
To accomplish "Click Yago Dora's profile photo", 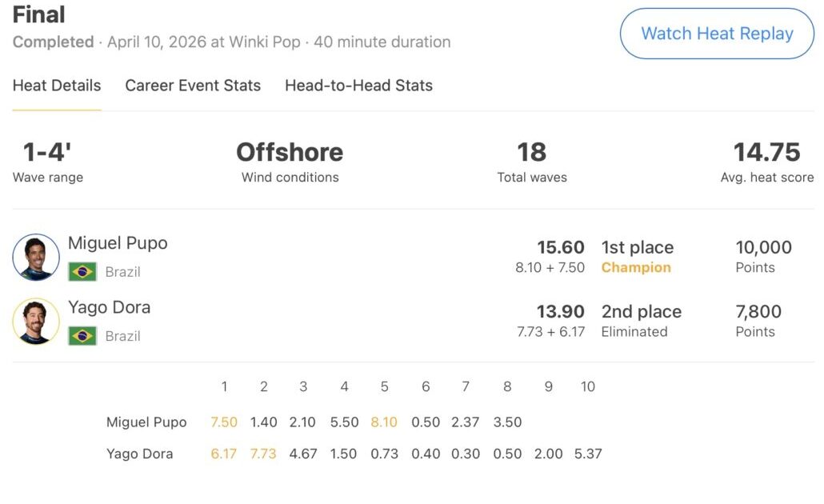I will [36, 321].
